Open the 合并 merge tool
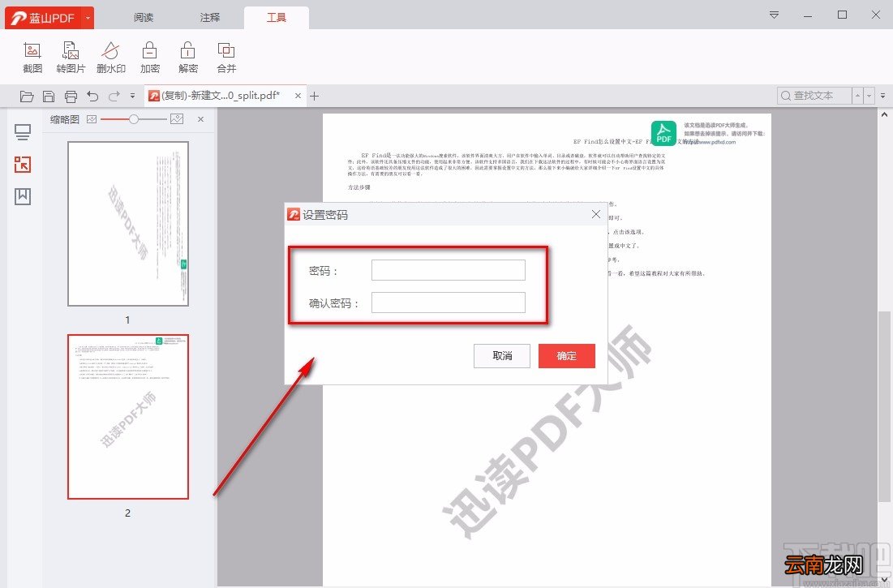This screenshot has height=588, width=893. coord(226,58)
